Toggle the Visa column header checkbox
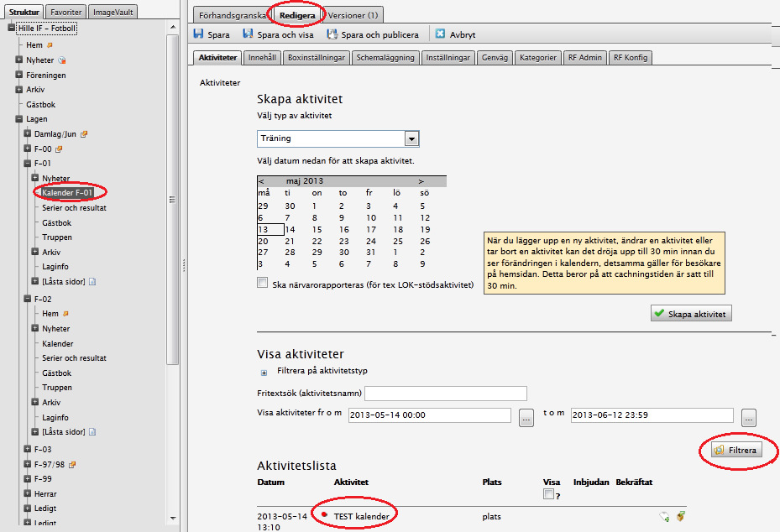Viewport: 780px width, 532px height. 548,493
